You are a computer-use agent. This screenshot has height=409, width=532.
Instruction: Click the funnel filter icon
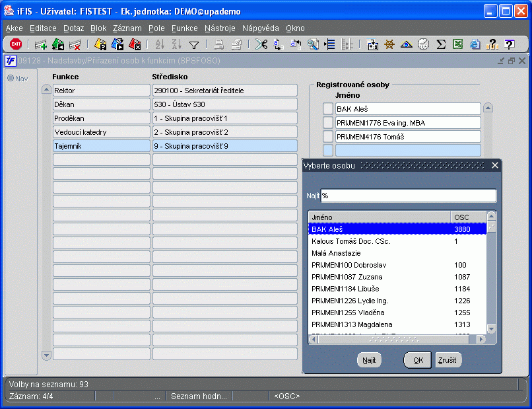[x=194, y=44]
